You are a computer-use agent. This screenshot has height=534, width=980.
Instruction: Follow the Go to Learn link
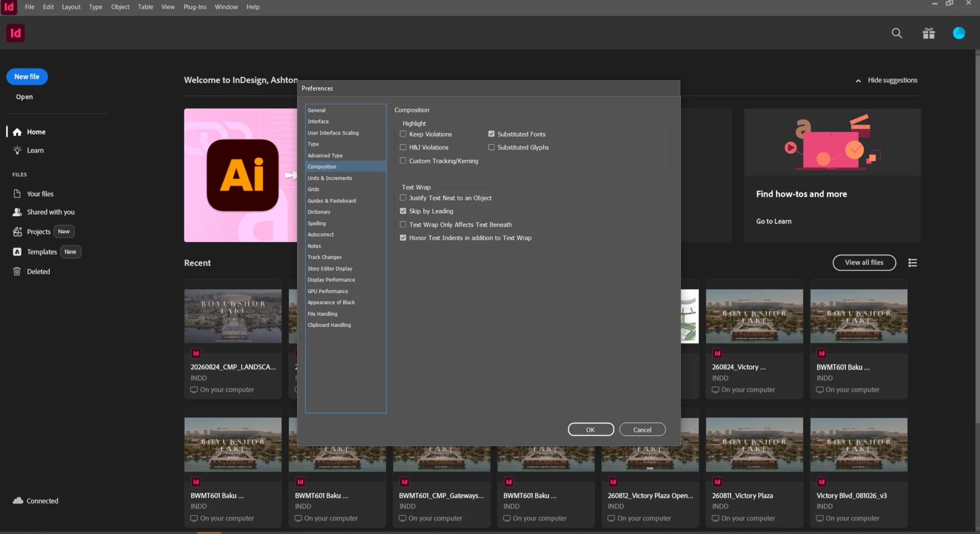point(773,222)
